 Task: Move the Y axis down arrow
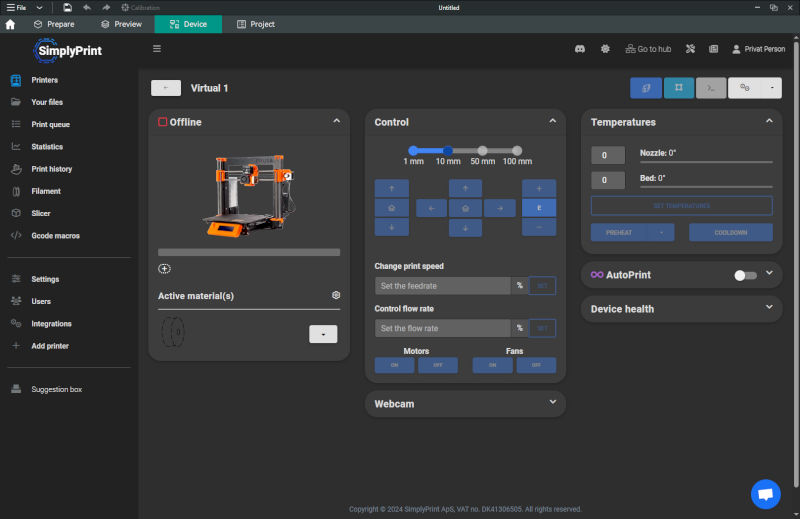pos(465,228)
